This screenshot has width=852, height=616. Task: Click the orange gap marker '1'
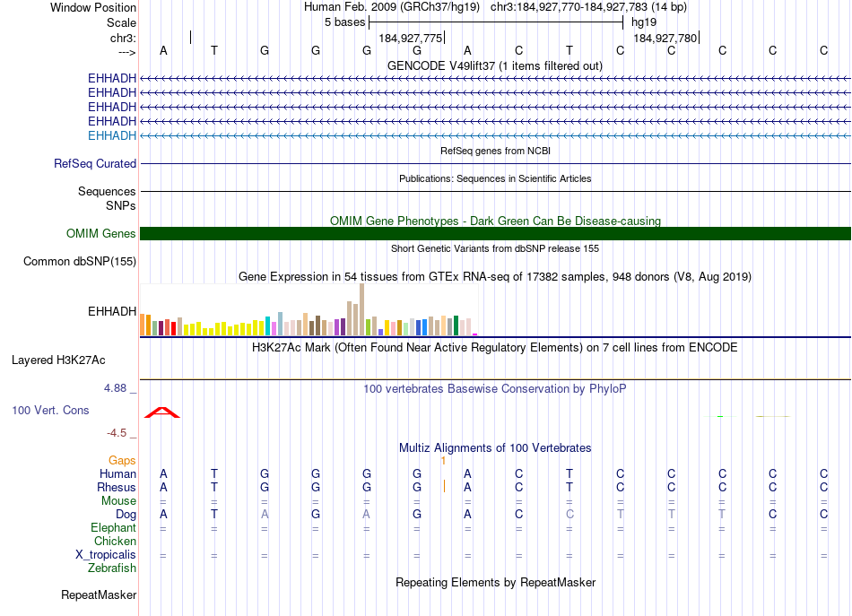[x=443, y=461]
